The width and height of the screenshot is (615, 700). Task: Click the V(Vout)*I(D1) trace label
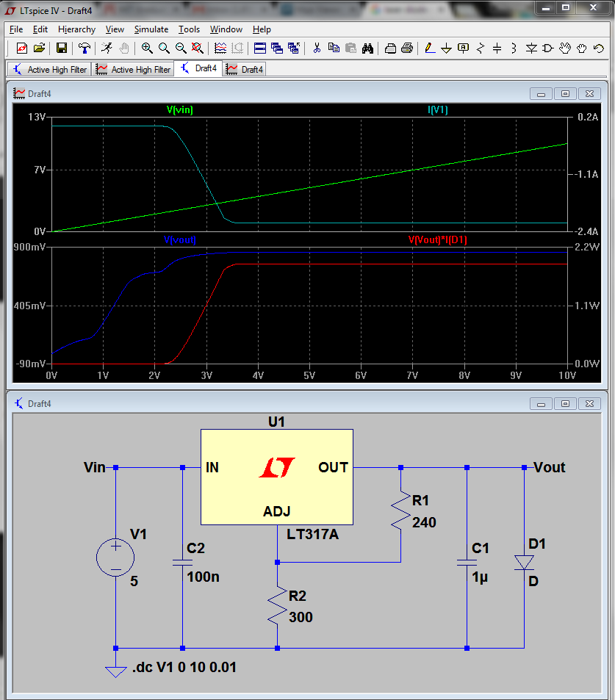point(438,239)
